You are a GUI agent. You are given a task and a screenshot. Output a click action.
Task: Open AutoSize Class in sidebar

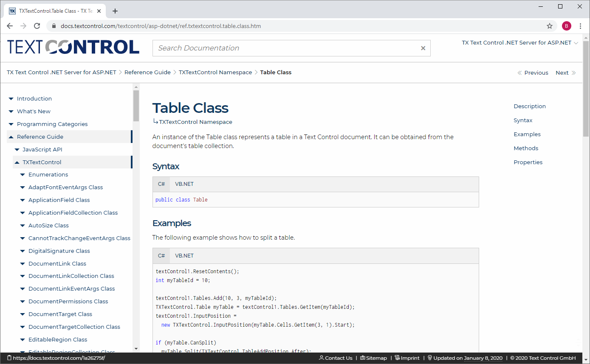tap(48, 226)
